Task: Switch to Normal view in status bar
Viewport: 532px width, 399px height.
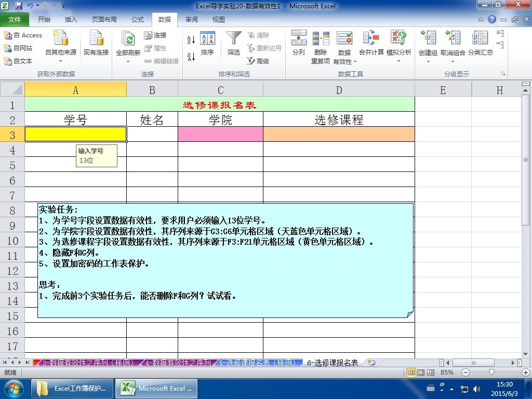Action: tap(411, 373)
